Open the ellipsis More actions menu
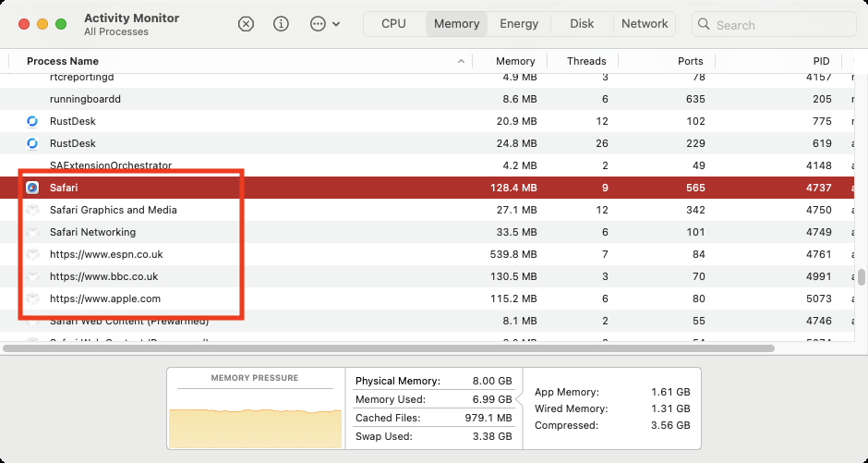Viewport: 868px width, 463px height. 324,24
